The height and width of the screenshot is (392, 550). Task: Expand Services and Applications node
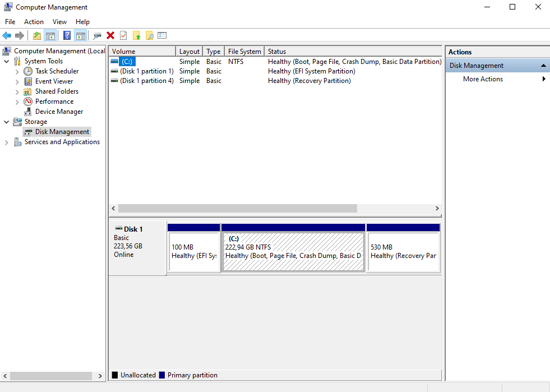7,142
